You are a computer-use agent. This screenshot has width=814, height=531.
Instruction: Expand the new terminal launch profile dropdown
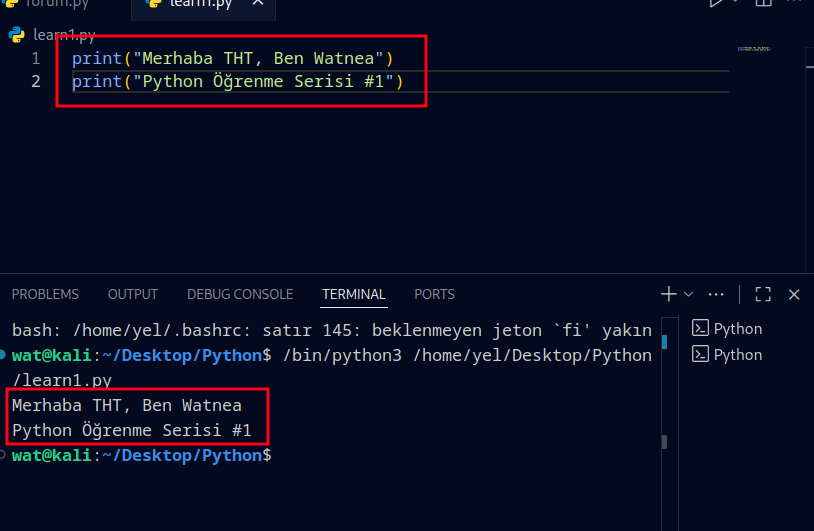click(689, 294)
